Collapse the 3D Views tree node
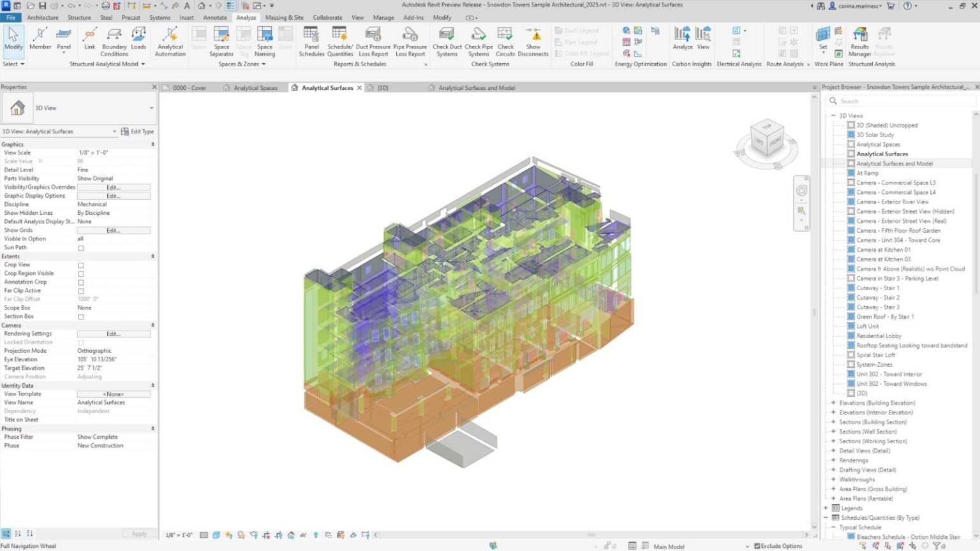The image size is (980, 551). 833,115
